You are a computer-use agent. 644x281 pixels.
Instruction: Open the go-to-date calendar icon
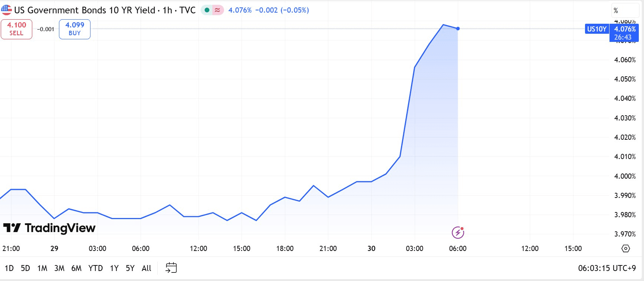[171, 268]
